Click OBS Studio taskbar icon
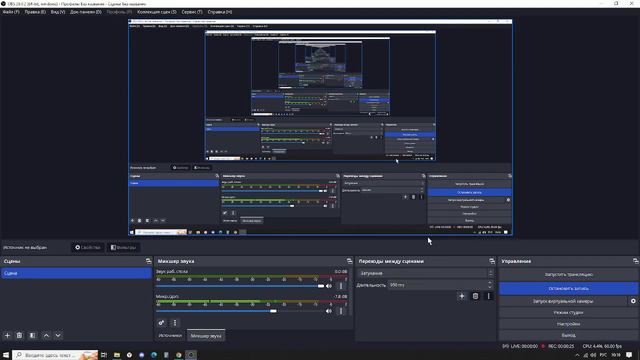640x360 pixels. (191, 355)
